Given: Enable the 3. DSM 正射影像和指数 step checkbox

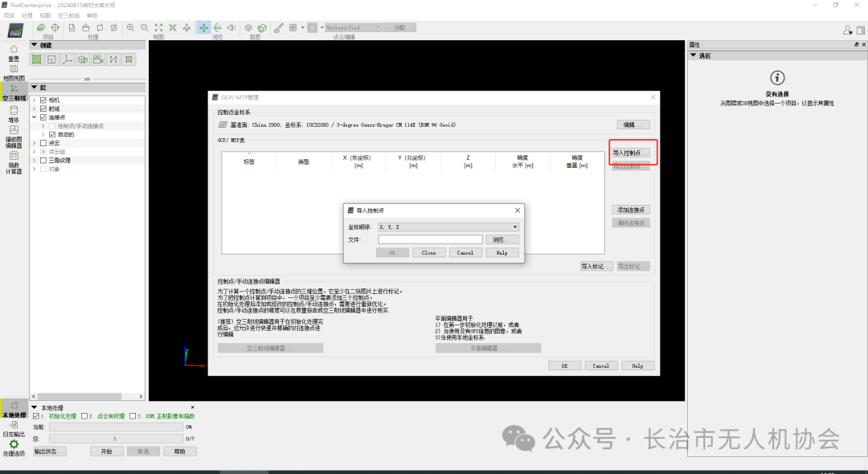Looking at the screenshot, I should click(x=133, y=416).
